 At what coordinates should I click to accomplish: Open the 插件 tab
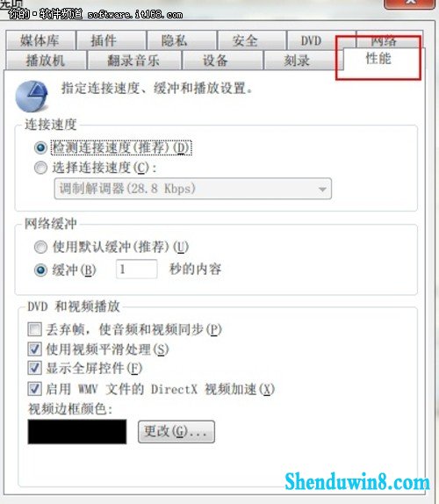[111, 40]
